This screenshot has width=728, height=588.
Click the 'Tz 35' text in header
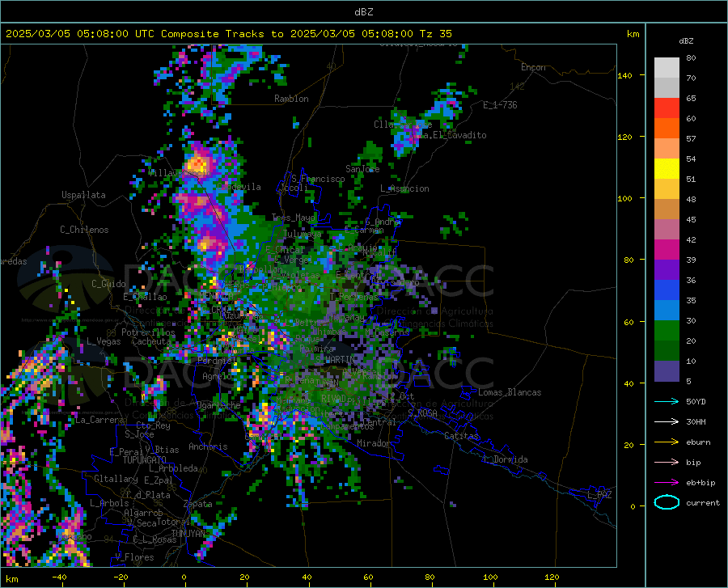(x=435, y=34)
